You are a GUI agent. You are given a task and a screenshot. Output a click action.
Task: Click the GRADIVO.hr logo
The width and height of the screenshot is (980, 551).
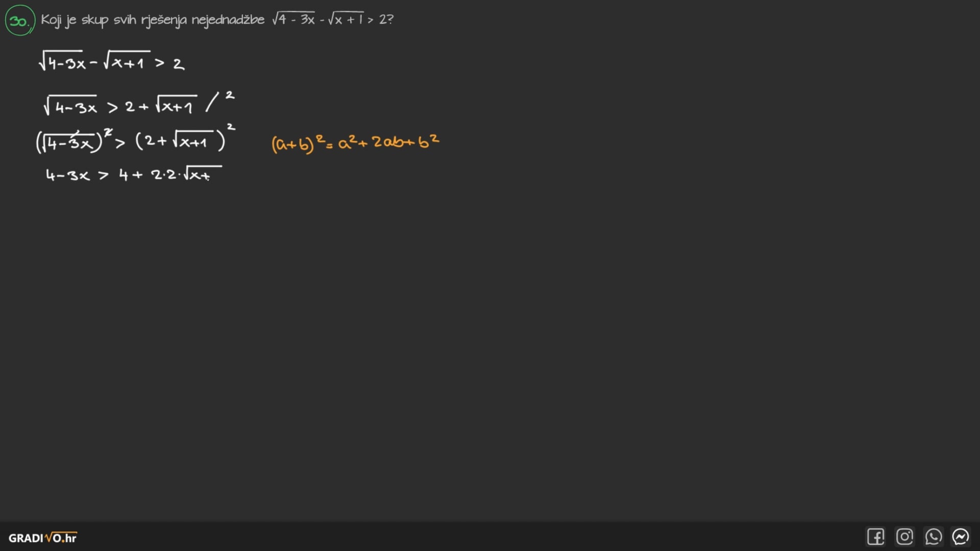[43, 538]
